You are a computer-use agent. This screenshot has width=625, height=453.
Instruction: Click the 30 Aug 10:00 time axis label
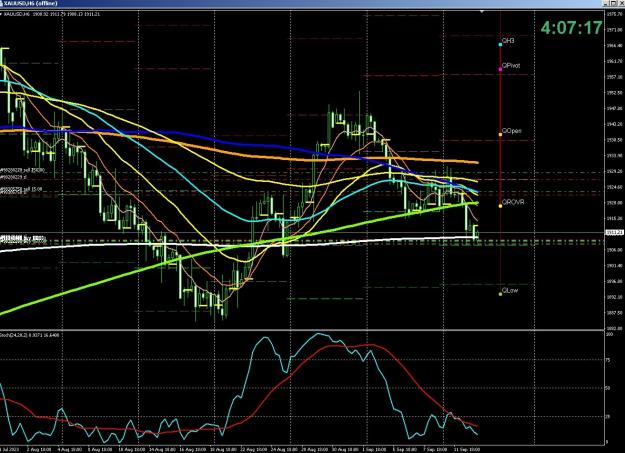344,449
